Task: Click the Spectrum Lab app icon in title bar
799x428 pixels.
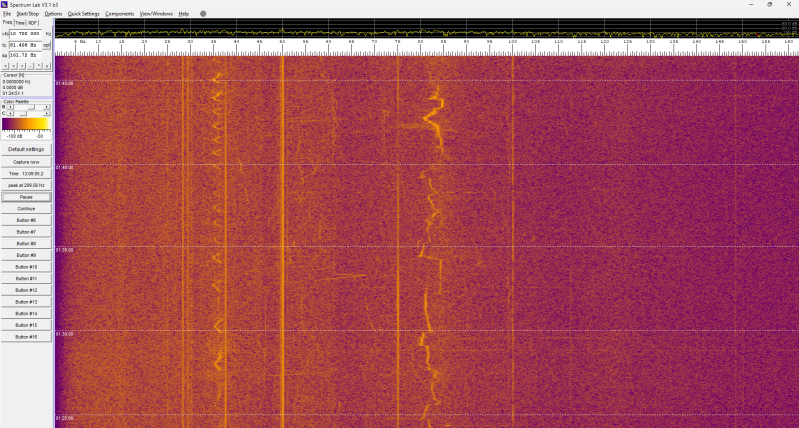Action: 4,4
